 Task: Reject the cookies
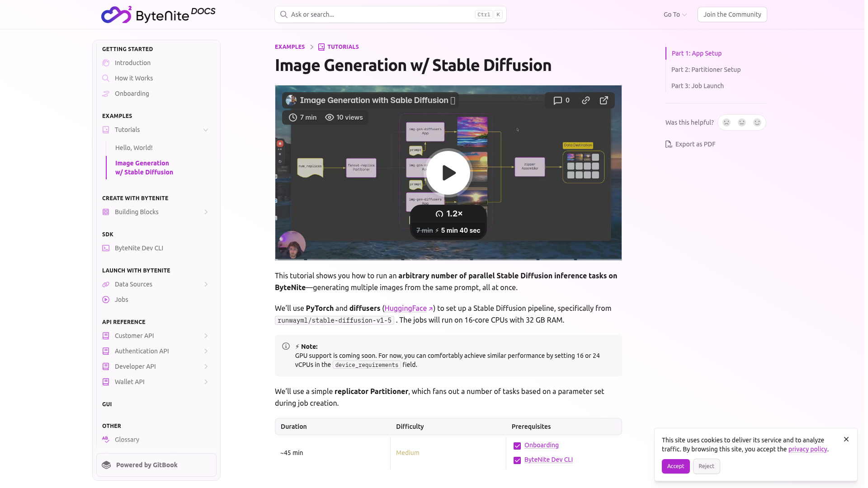pyautogui.click(x=706, y=466)
